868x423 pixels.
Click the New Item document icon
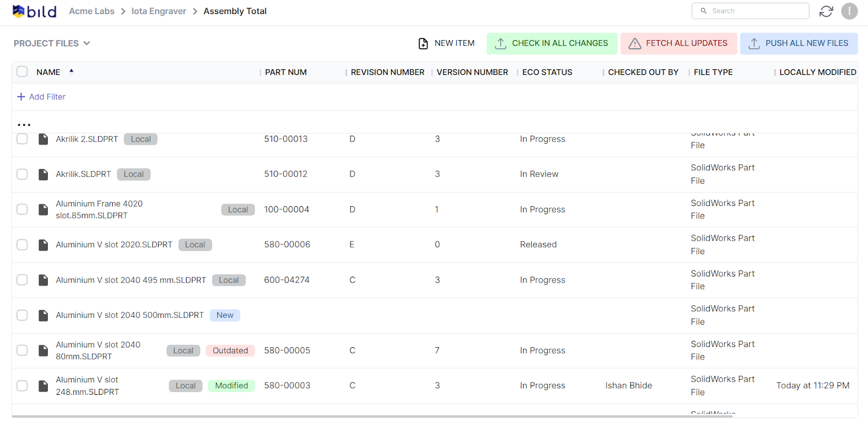coord(423,43)
